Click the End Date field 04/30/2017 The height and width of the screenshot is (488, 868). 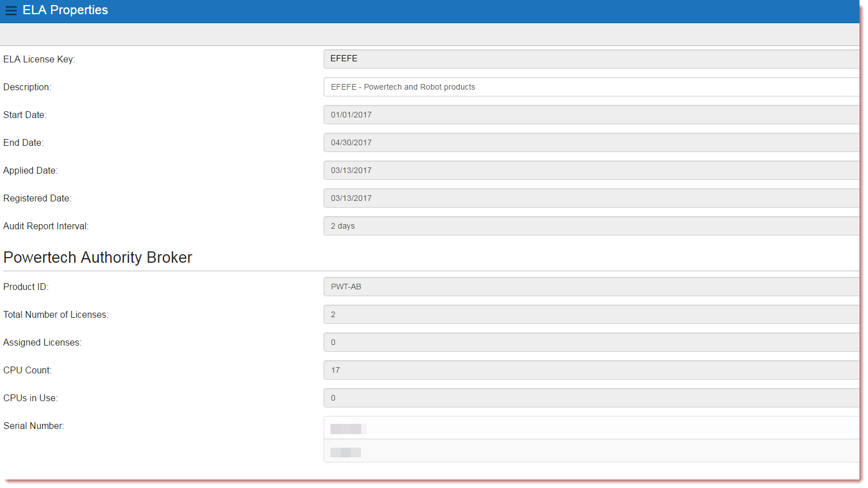(592, 142)
